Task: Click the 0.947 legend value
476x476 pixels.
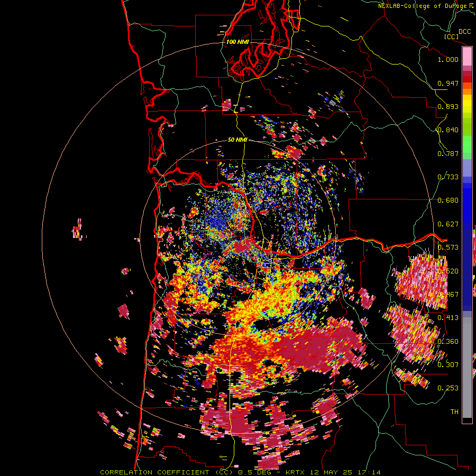Action: click(x=448, y=83)
